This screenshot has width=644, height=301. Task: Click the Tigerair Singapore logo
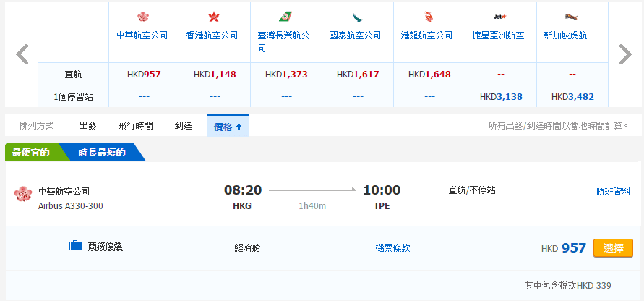click(x=571, y=17)
